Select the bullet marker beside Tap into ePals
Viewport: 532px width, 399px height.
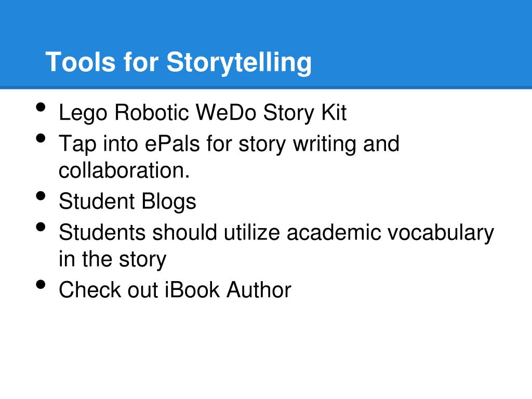tap(41, 138)
